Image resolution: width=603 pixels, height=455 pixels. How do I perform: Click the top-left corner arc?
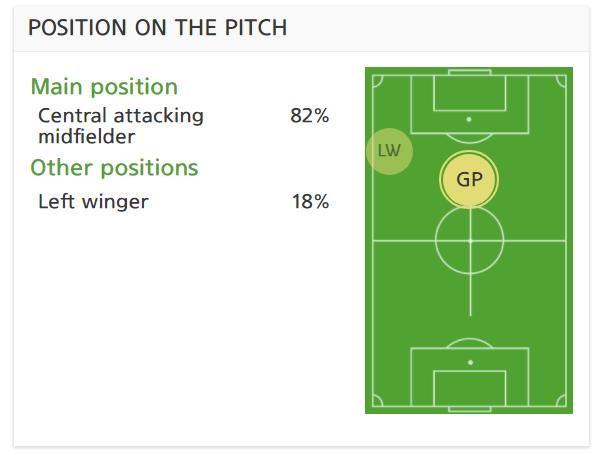pos(378,81)
